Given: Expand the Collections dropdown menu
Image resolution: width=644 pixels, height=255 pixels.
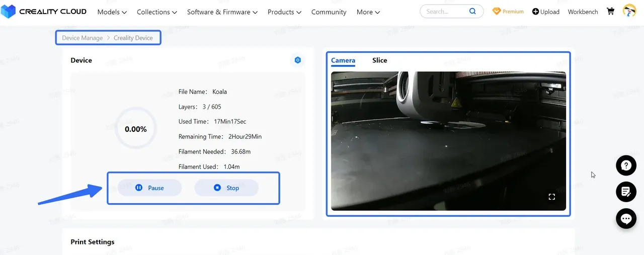Looking at the screenshot, I should [156, 12].
